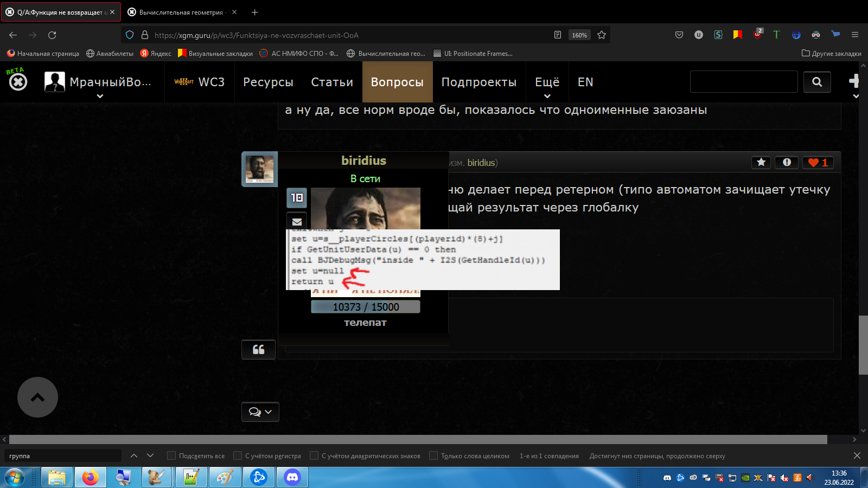Open 'Яндекс' bookmark
The height and width of the screenshot is (488, 868).
pos(156,54)
